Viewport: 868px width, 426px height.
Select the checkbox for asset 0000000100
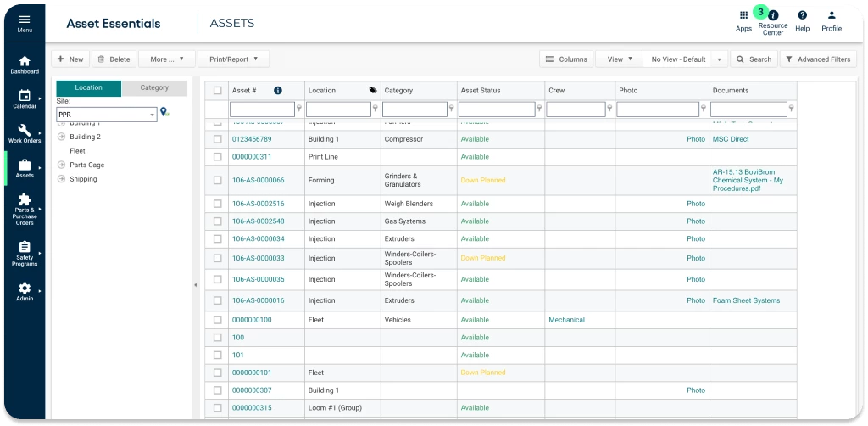tap(218, 320)
